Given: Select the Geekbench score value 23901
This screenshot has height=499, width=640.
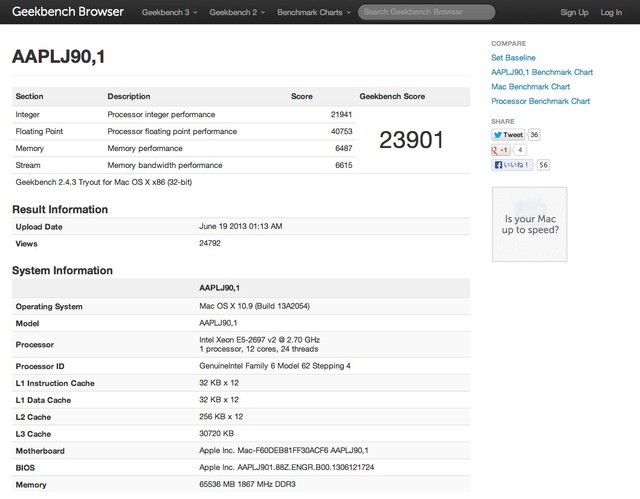Looking at the screenshot, I should pos(411,140).
